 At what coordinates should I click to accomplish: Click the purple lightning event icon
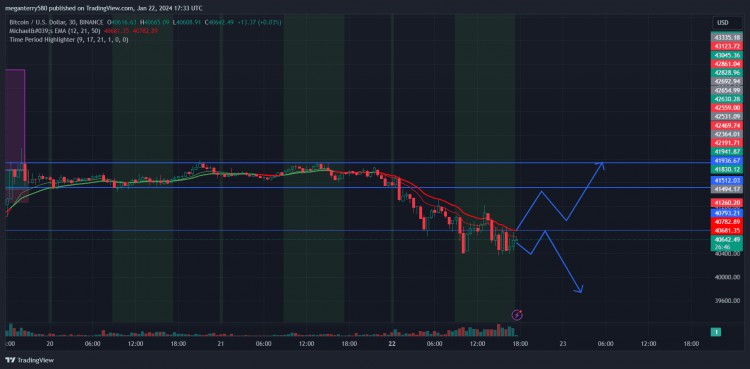point(517,315)
